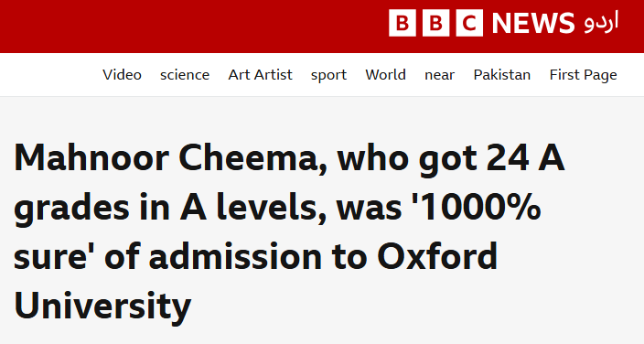Click the "24 A" text in the headline
The image size is (644, 344).
(525, 158)
